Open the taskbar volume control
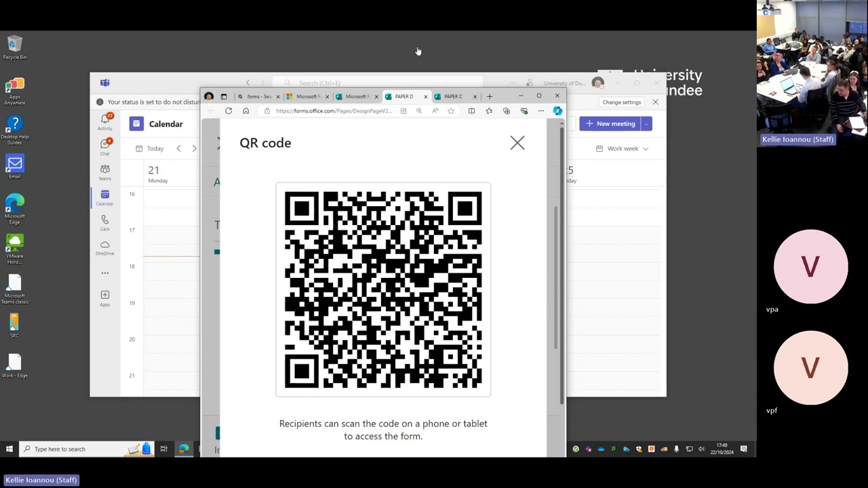 point(701,449)
